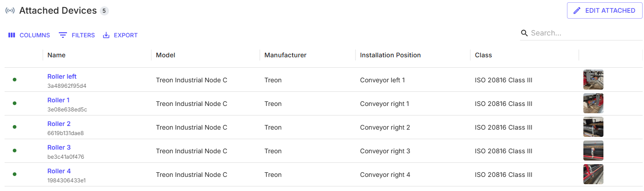The height and width of the screenshot is (191, 644).
Task: Open the Roller 4 device link
Action: 59,171
